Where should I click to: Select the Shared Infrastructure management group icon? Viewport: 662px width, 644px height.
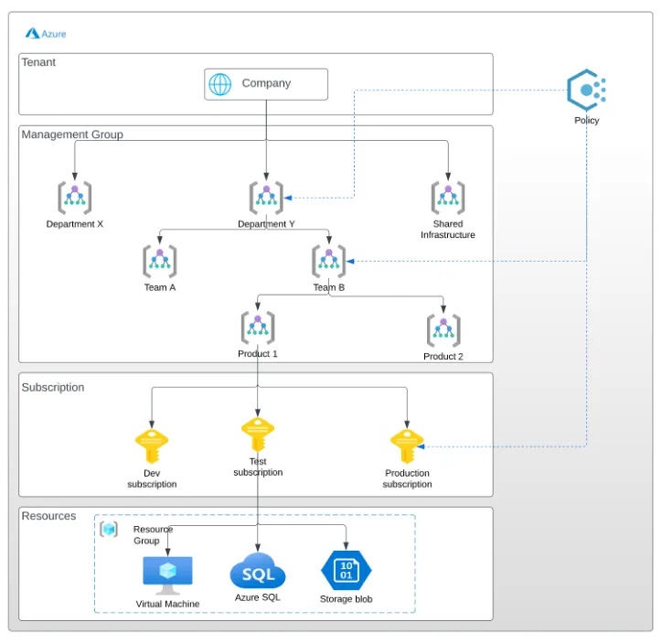click(448, 198)
